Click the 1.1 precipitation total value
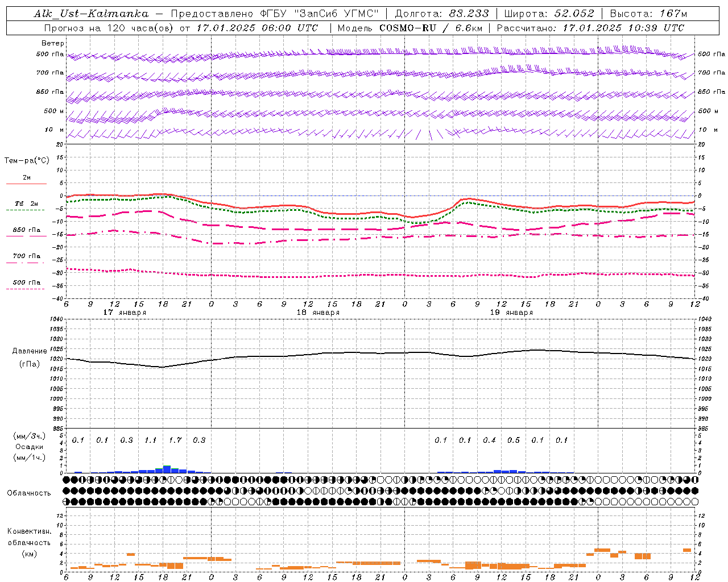 tap(151, 440)
